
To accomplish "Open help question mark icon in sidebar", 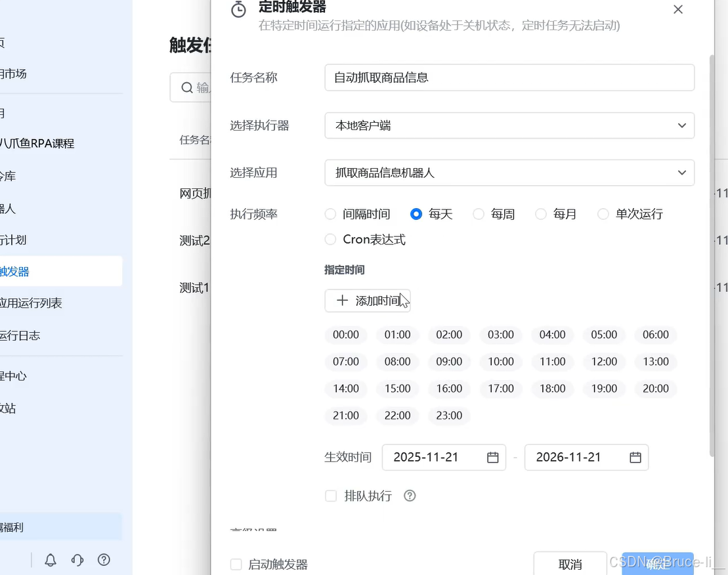I will 104,560.
